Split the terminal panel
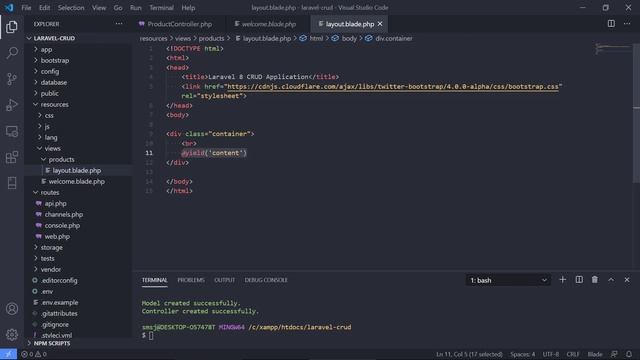Image resolution: width=640 pixels, height=360 pixels. click(579, 280)
